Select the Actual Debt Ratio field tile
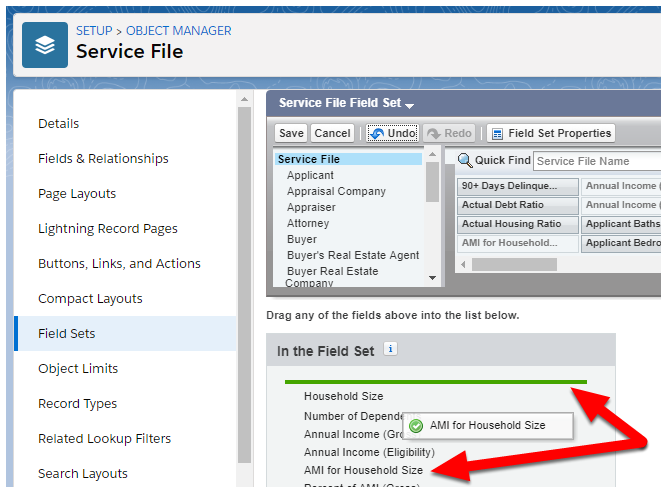Viewport: 667px width, 493px height. point(518,205)
